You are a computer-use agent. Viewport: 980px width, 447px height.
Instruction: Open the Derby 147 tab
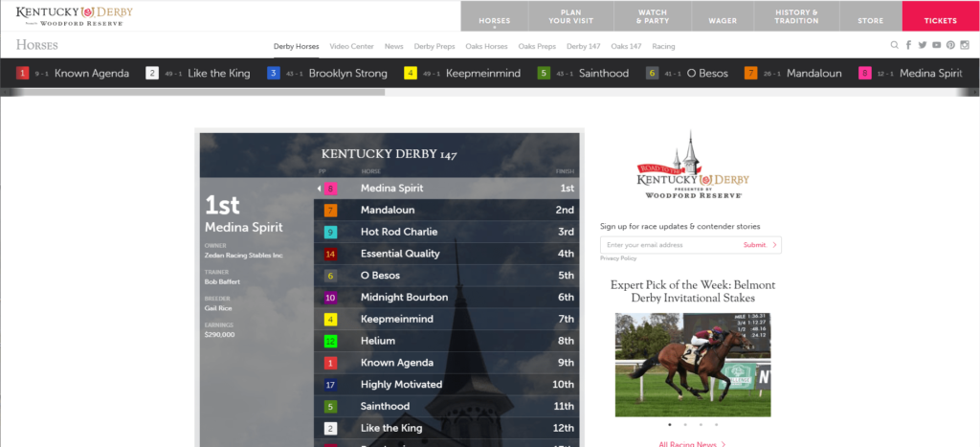[x=583, y=46]
